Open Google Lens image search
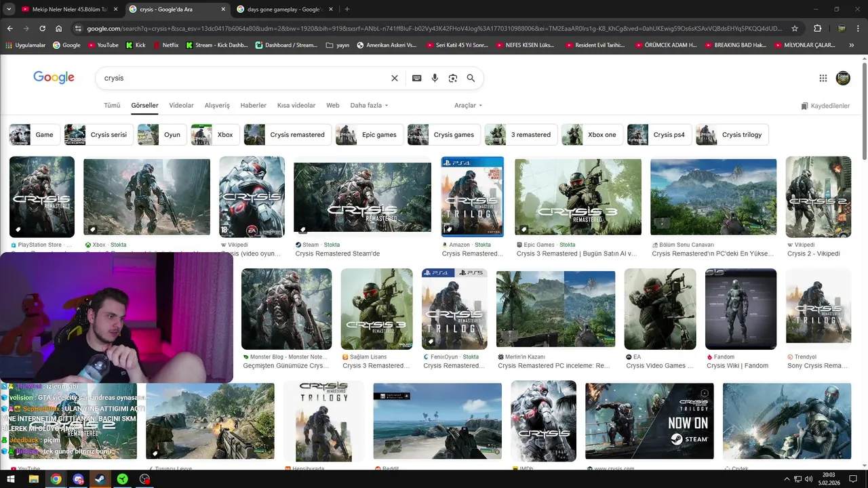Screen dimensions: 868x488 tap(453, 78)
